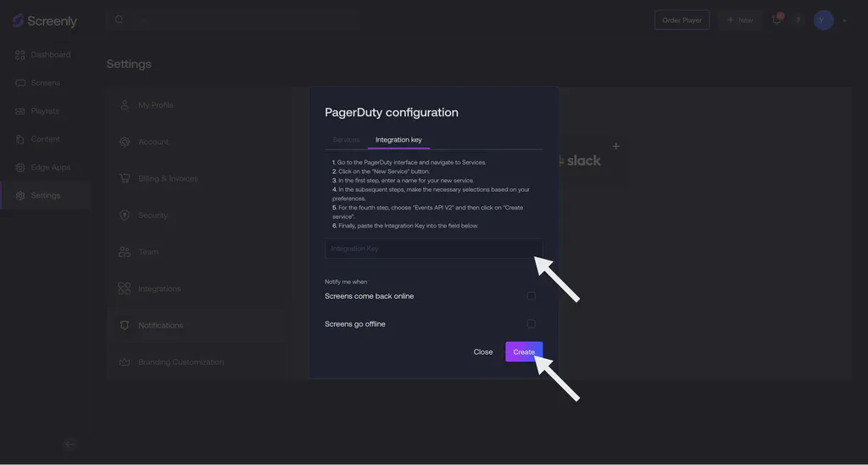Click the Slack integration logo
Screen dimensions: 868x465
tap(579, 160)
